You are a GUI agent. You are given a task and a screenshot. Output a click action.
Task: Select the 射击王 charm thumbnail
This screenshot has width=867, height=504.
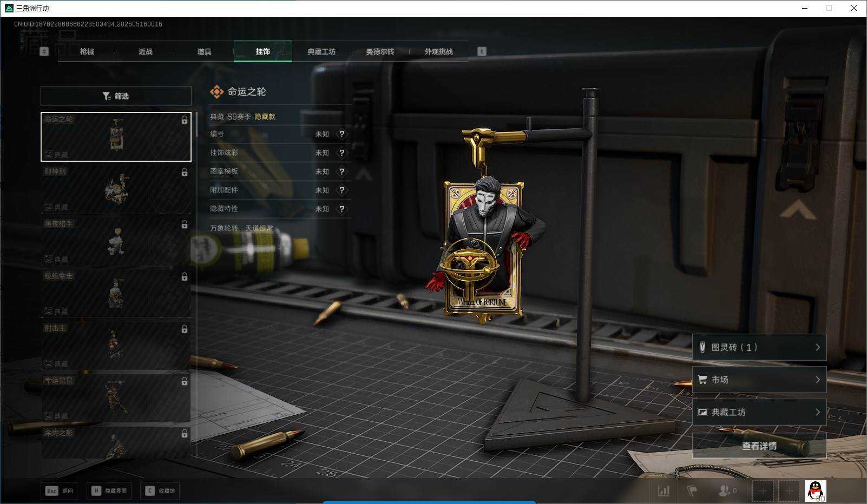(116, 347)
